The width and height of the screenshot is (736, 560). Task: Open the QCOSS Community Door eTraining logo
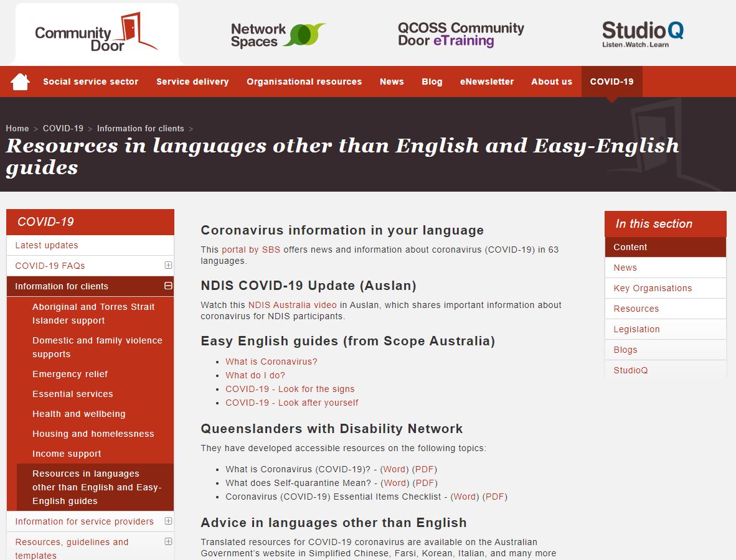pos(461,34)
